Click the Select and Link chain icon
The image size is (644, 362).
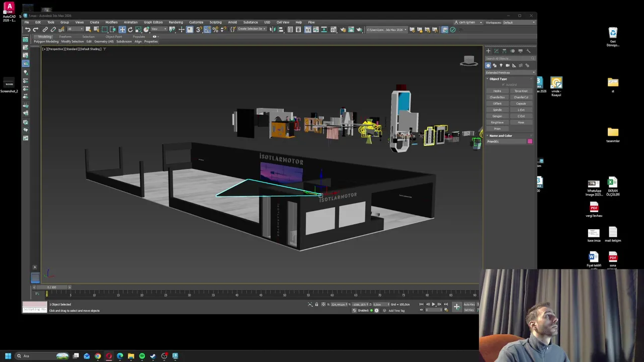45,30
